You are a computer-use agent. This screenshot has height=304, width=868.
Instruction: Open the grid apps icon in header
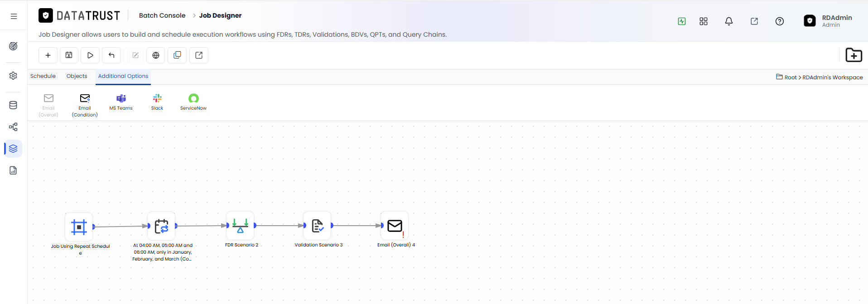tap(704, 21)
